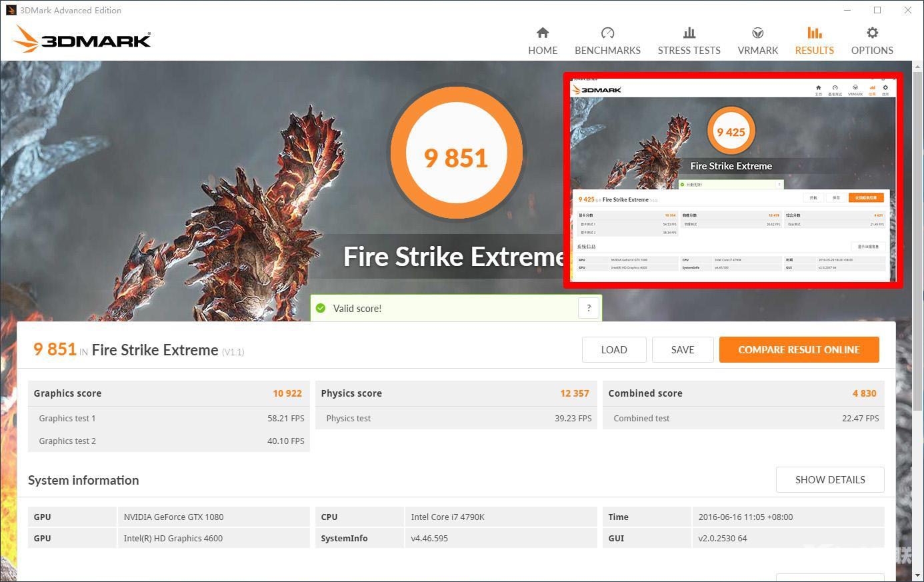Click COMPARE RESULT ONLINE button
This screenshot has height=582, width=924.
click(799, 349)
